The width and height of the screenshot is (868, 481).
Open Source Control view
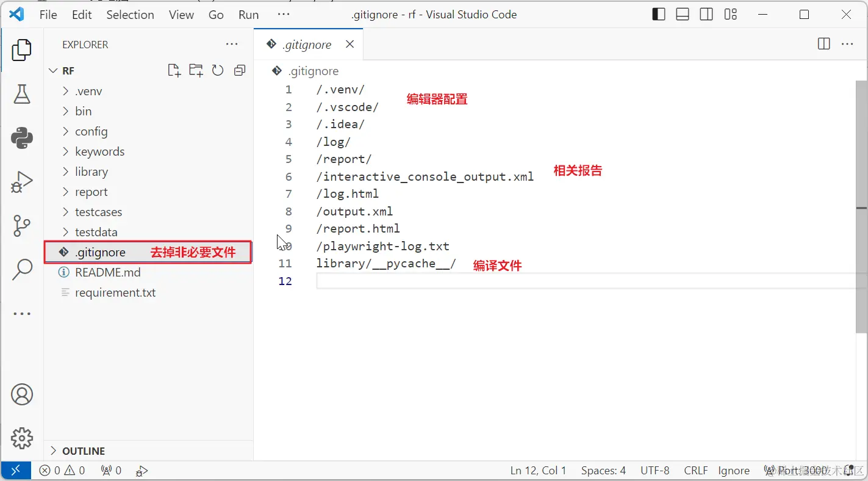pos(22,226)
